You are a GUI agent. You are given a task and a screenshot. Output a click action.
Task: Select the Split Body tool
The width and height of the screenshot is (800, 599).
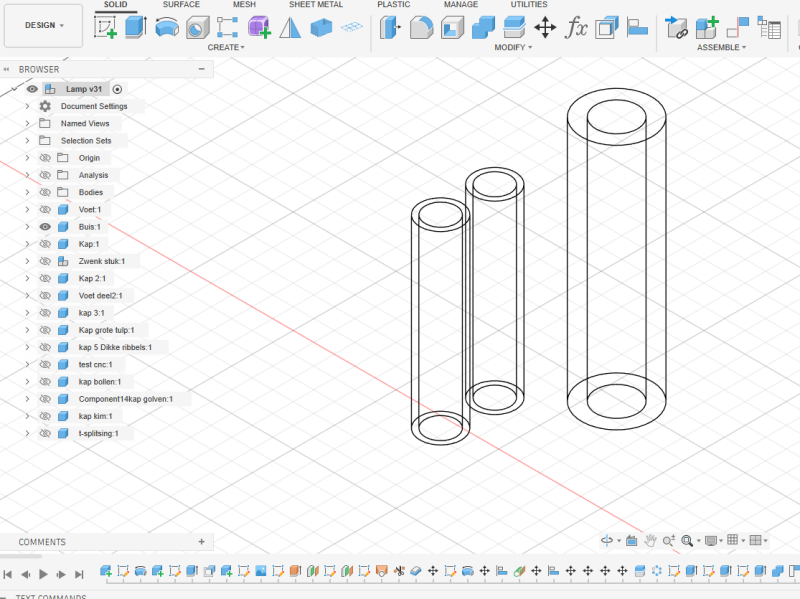tap(514, 27)
